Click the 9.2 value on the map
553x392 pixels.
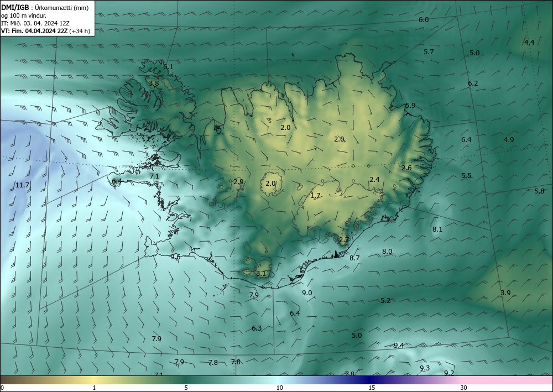click(x=449, y=373)
